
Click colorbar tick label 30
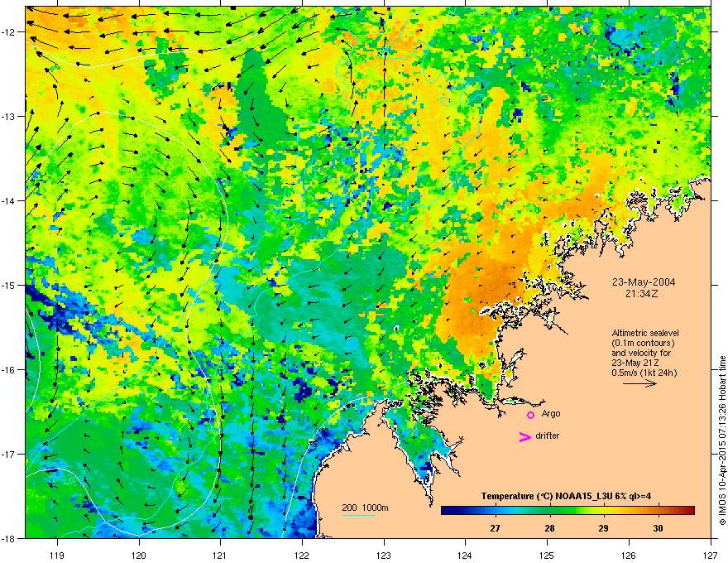click(658, 528)
